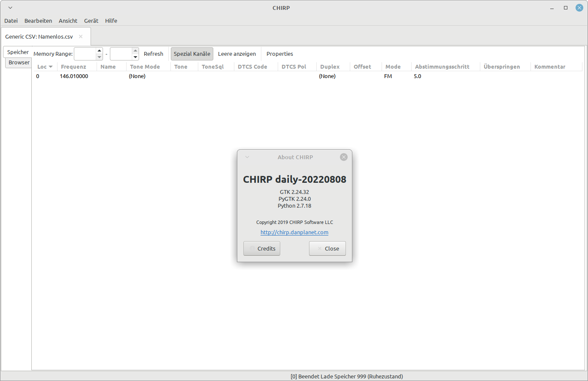Close the About CHIRP dialog via title X
Image resolution: width=588 pixels, height=381 pixels.
pyautogui.click(x=344, y=157)
